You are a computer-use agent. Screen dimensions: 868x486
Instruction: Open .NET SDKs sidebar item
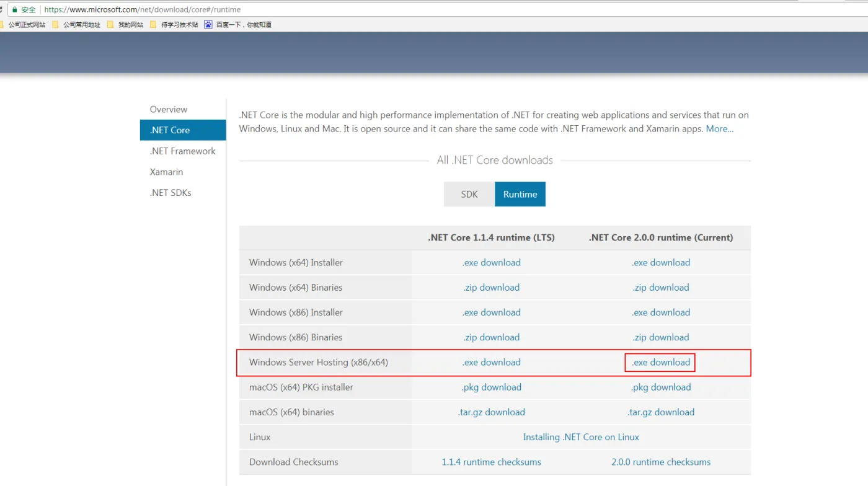(x=170, y=193)
